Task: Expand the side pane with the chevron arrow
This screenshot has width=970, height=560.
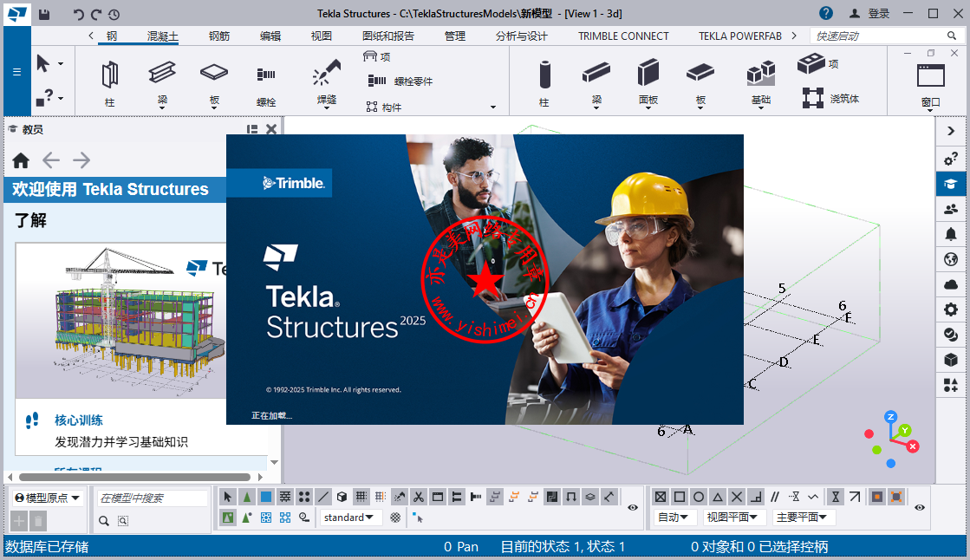Action: pos(951,131)
